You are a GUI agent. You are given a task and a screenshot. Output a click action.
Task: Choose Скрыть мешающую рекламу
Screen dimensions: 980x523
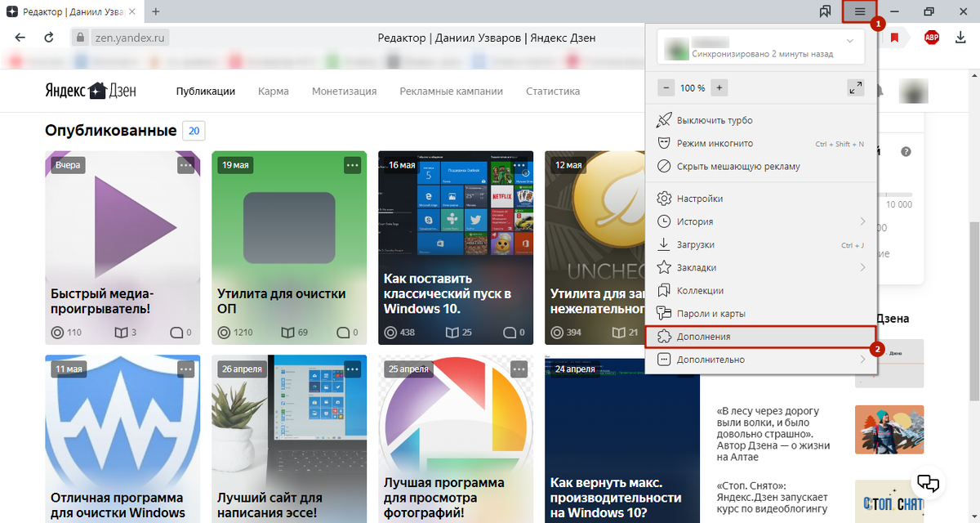click(761, 166)
